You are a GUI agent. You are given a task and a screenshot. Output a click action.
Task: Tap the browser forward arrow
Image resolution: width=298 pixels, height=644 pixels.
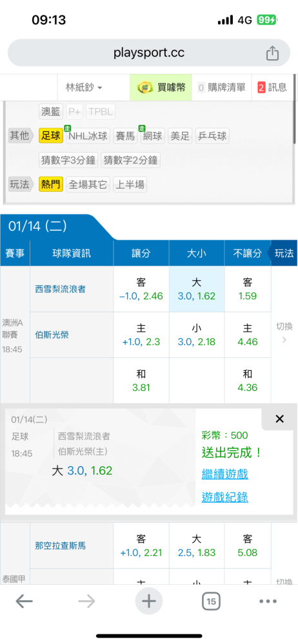point(86,601)
